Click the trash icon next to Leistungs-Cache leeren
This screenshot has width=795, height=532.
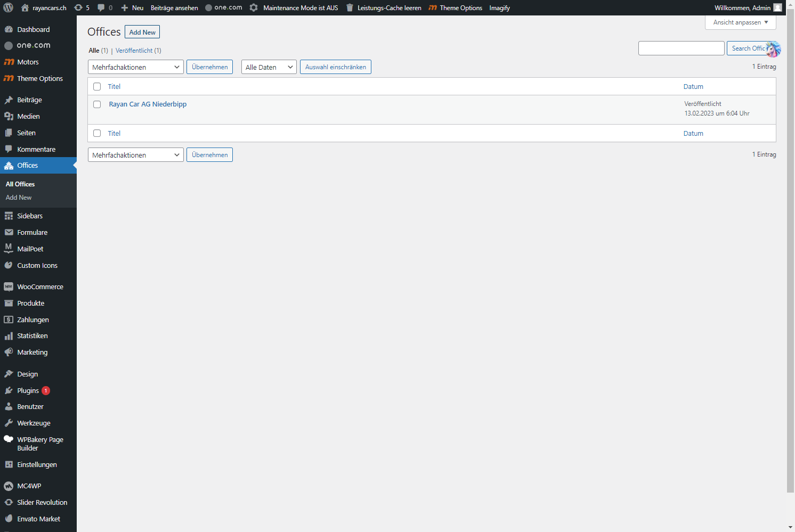point(350,7)
